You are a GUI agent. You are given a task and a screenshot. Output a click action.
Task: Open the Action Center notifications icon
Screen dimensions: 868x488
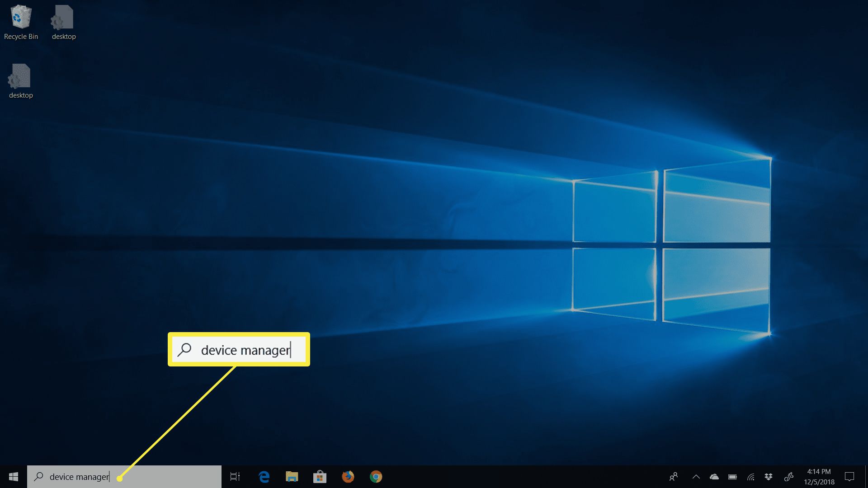click(850, 477)
